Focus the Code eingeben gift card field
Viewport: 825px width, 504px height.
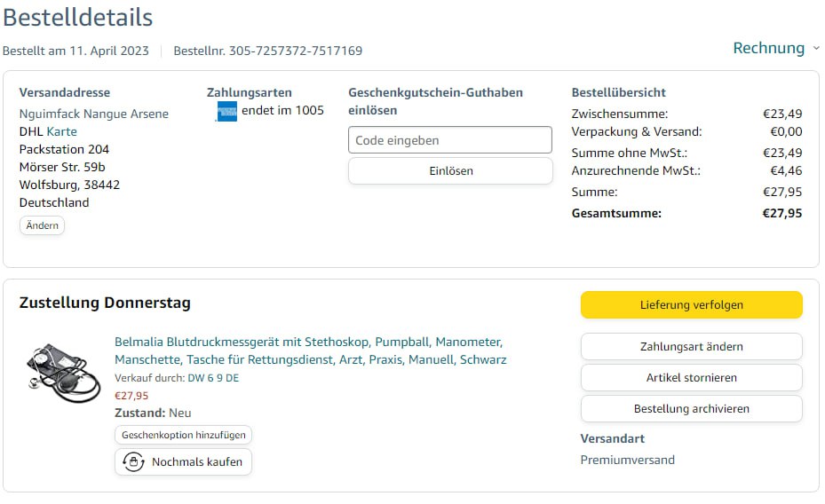tap(450, 140)
